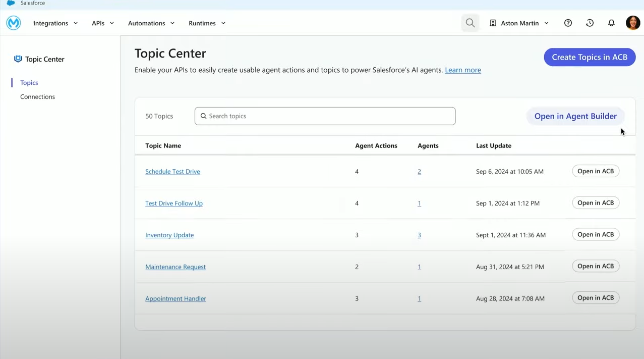Viewport: 644px width, 359px height.
Task: Focus the Search topics field
Action: (x=325, y=116)
